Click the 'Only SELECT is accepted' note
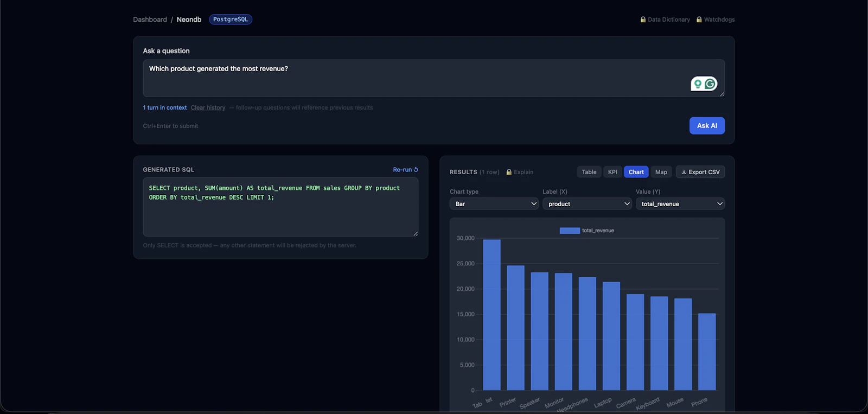The image size is (868, 414). pyautogui.click(x=250, y=245)
